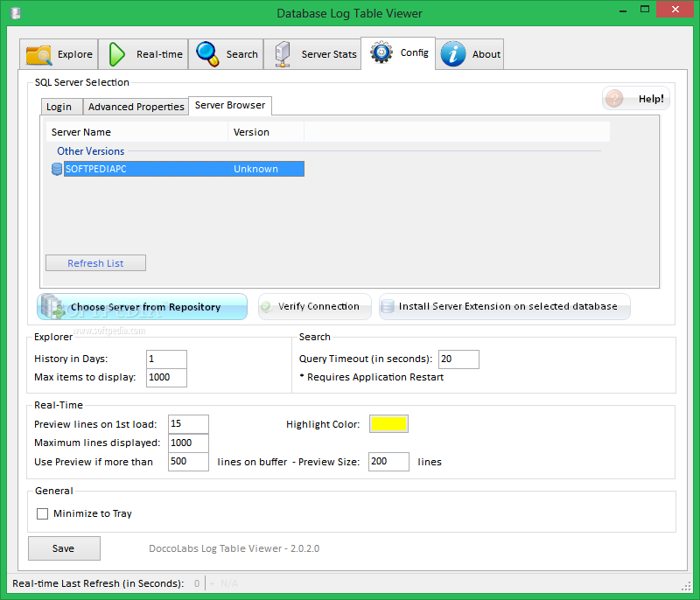Screen dimensions: 700x600
Task: Maximize the Database Log Table Viewer window
Action: 645,10
